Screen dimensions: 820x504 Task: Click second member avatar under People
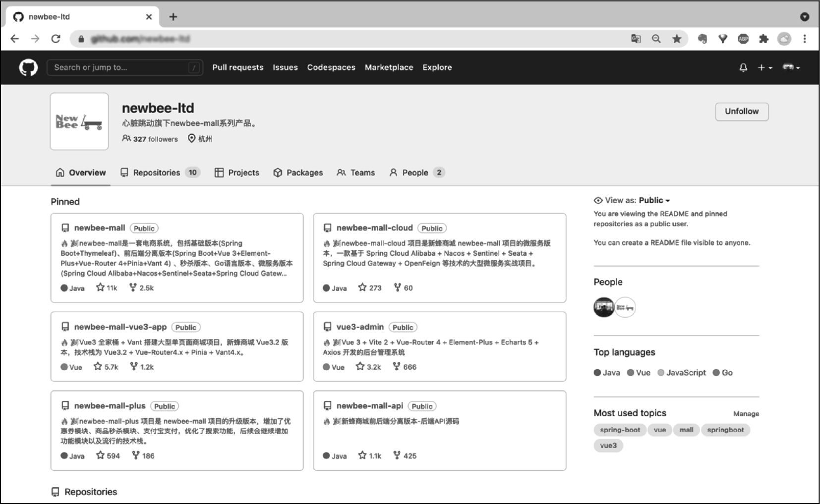tap(625, 307)
